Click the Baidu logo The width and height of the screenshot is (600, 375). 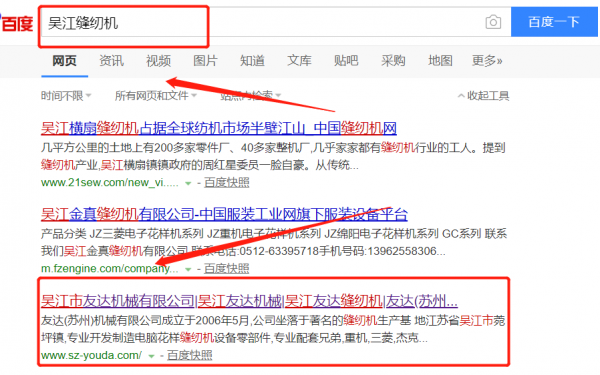point(16,24)
